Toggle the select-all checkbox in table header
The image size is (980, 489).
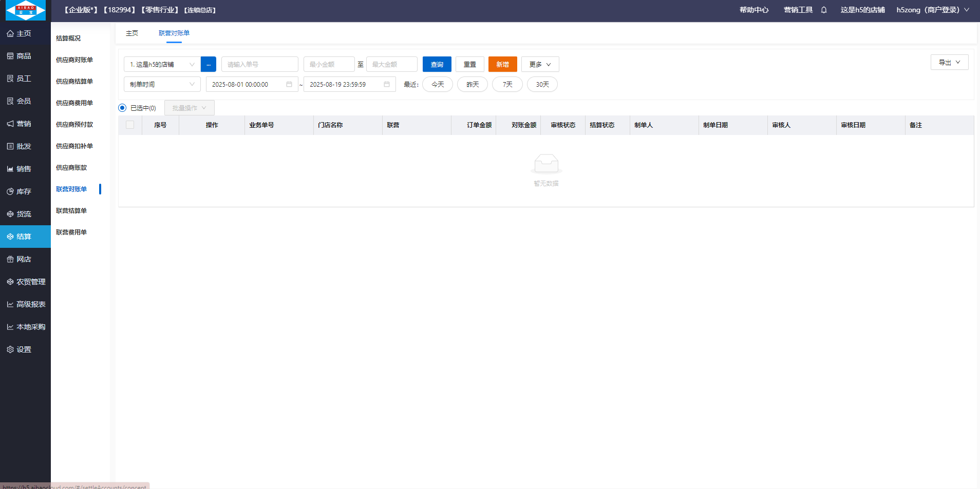130,125
